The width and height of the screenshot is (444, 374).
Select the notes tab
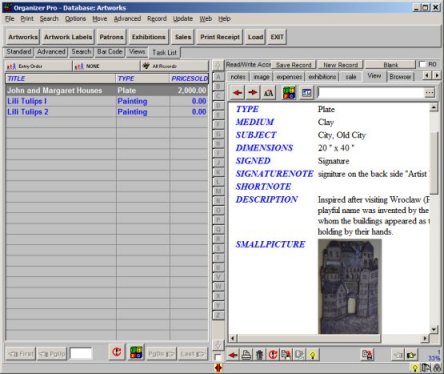(x=238, y=77)
